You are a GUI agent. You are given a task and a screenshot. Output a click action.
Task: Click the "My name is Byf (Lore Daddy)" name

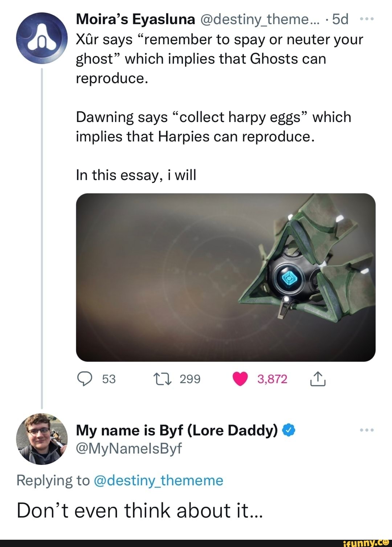point(177,430)
